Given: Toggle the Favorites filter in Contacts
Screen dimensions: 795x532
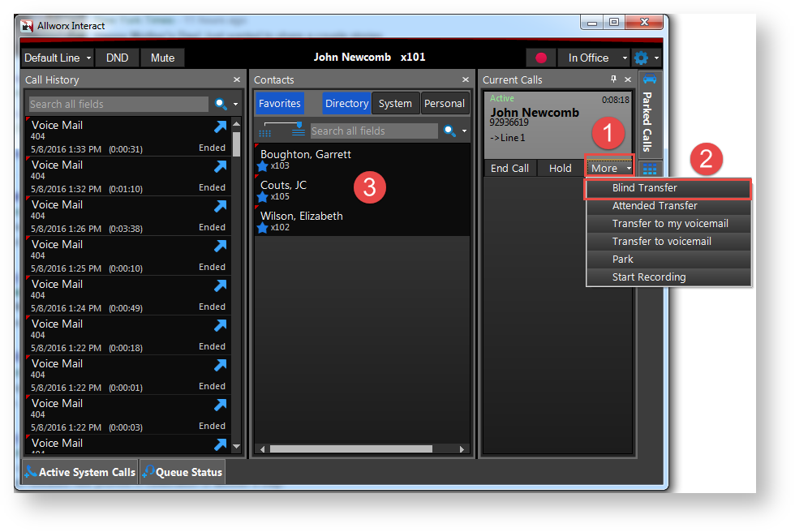Looking at the screenshot, I should click(x=280, y=103).
